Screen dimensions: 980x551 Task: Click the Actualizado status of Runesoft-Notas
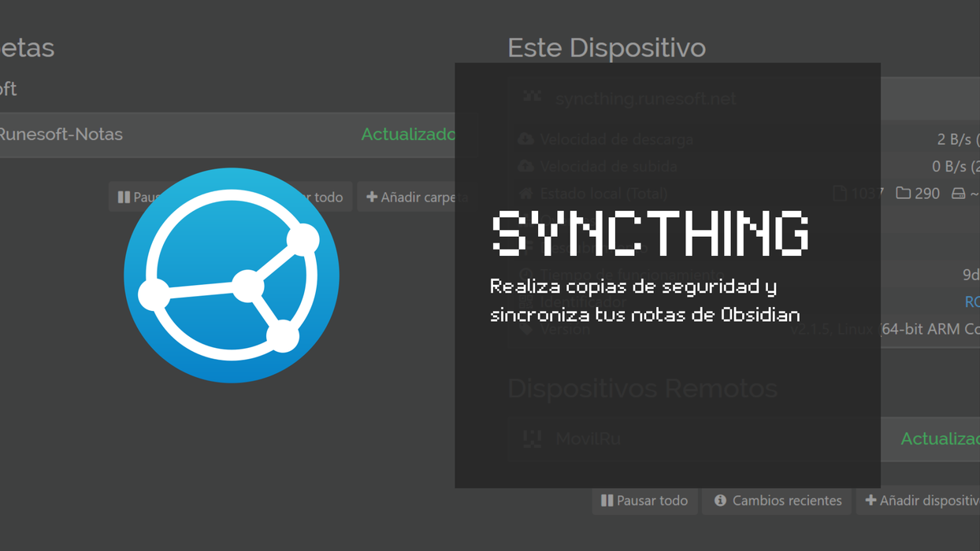[x=407, y=135]
